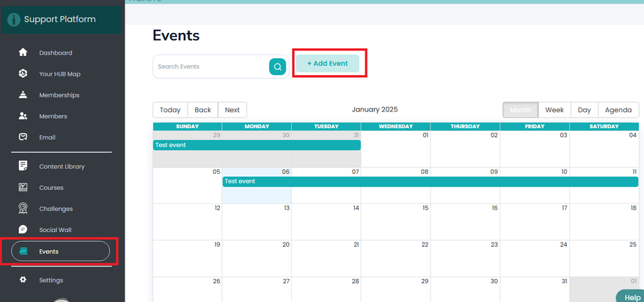The width and height of the screenshot is (644, 302).
Task: Switch calendar to Day view
Action: pos(584,110)
